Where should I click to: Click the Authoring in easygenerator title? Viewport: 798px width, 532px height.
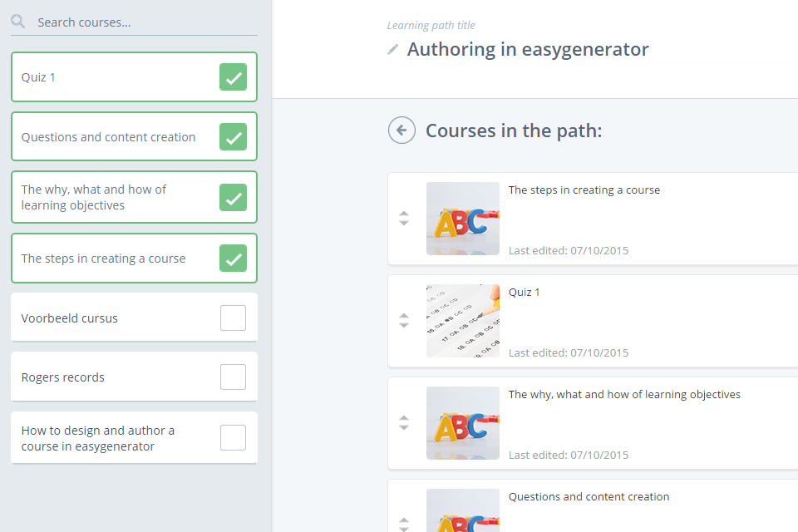click(x=528, y=49)
